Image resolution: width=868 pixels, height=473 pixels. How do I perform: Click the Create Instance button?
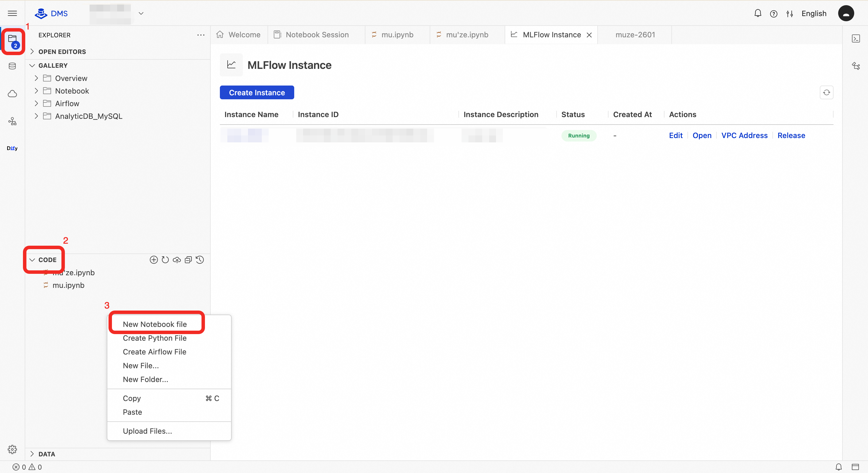coord(257,93)
